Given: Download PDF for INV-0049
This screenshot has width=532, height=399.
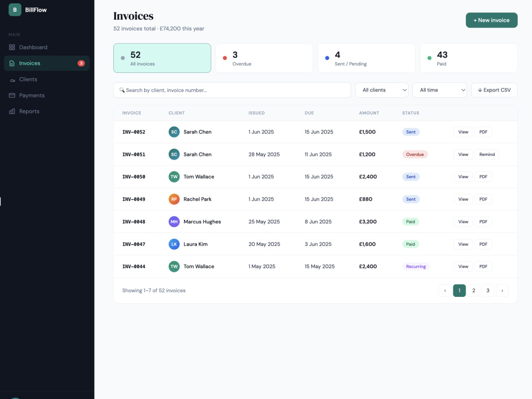Looking at the screenshot, I should point(483,199).
